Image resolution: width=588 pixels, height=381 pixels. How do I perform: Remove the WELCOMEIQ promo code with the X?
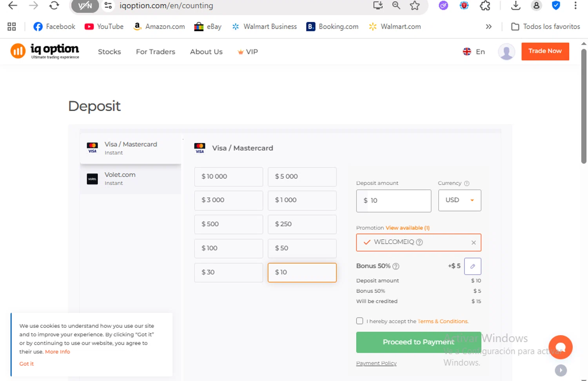(x=474, y=243)
